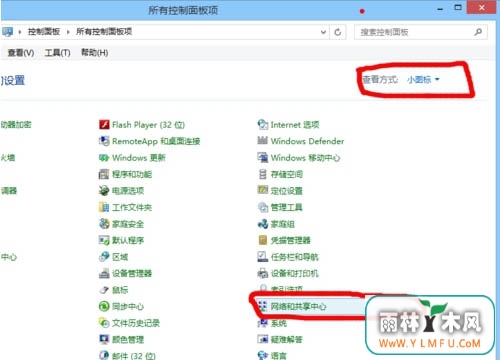Click the computer icon in address bar
Image resolution: width=500 pixels, height=360 pixels.
[x=7, y=32]
